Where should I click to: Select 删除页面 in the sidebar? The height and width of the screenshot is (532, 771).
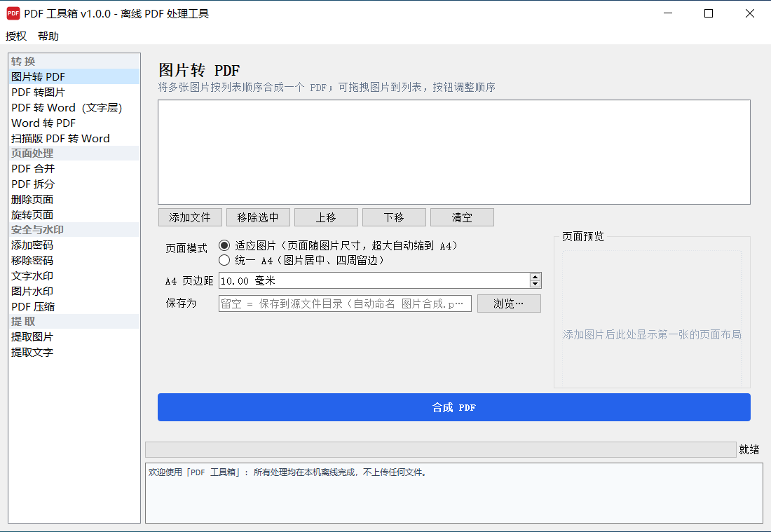coord(74,199)
